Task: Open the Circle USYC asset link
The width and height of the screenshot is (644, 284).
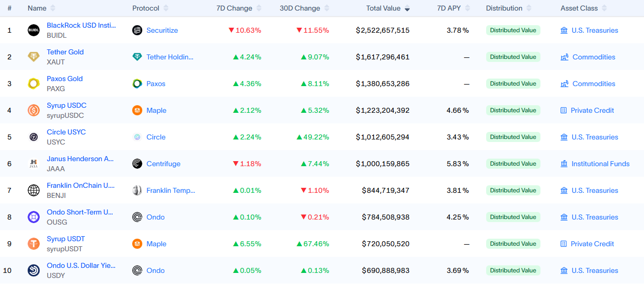Action: point(66,132)
